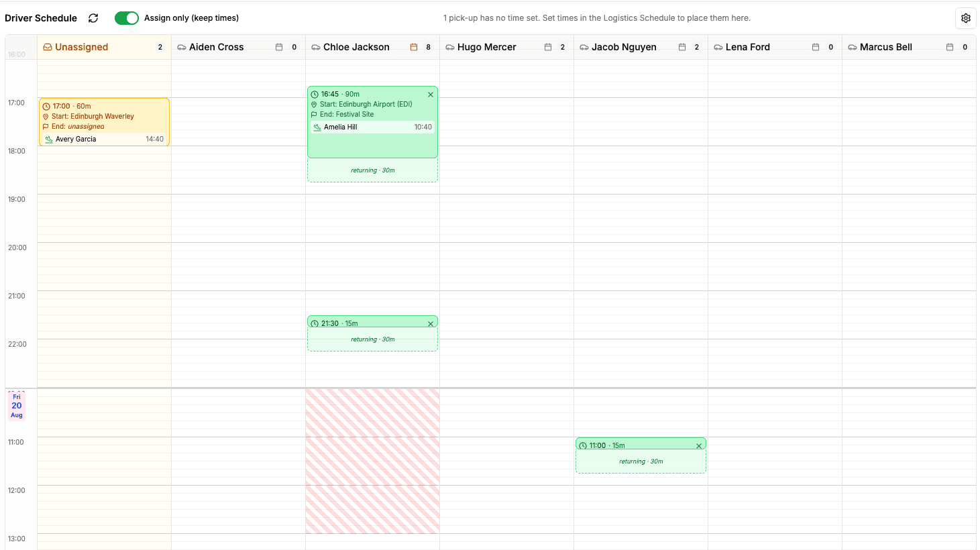Click the calendar icon for Lena Ford
The width and height of the screenshot is (980, 550).
(816, 47)
